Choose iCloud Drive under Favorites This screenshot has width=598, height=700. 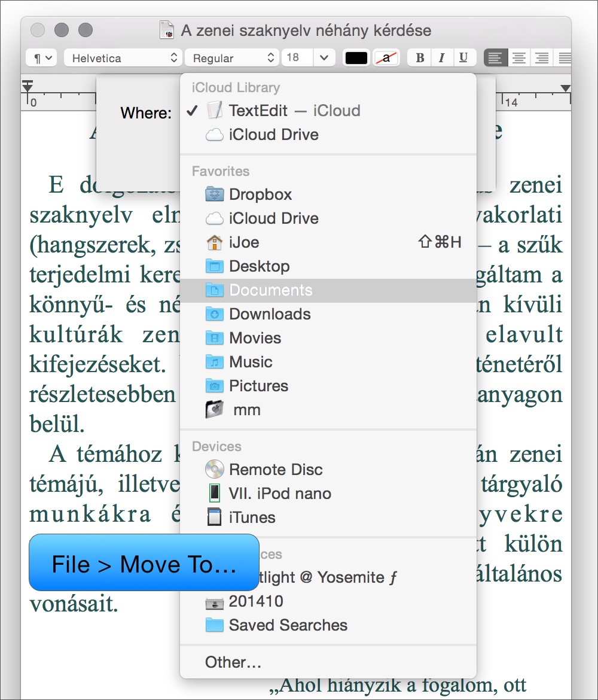tap(328, 218)
